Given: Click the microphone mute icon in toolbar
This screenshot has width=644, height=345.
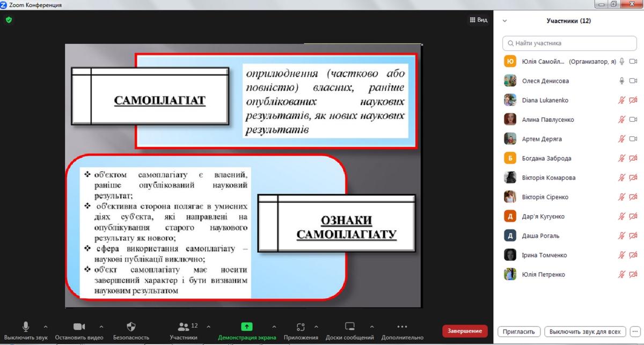Looking at the screenshot, I should tap(26, 326).
